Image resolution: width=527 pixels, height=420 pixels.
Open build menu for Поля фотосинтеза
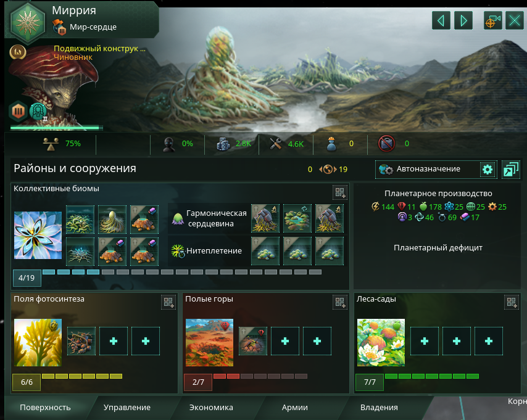coord(168,302)
